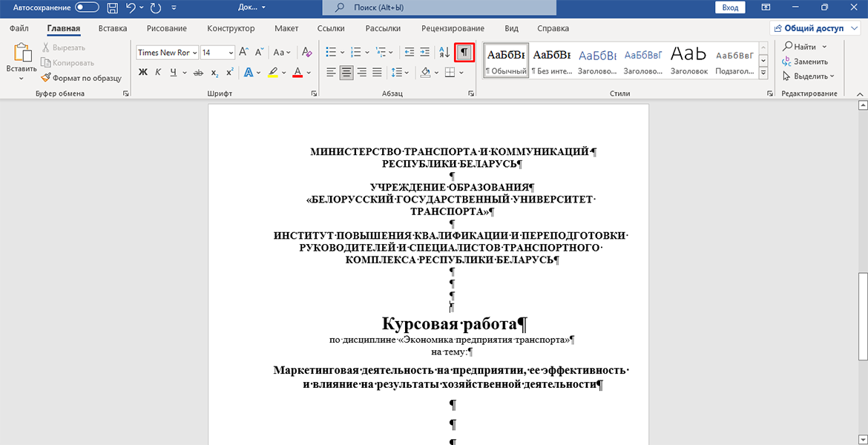Toggle bold formatting with the Ж button

pyautogui.click(x=143, y=72)
